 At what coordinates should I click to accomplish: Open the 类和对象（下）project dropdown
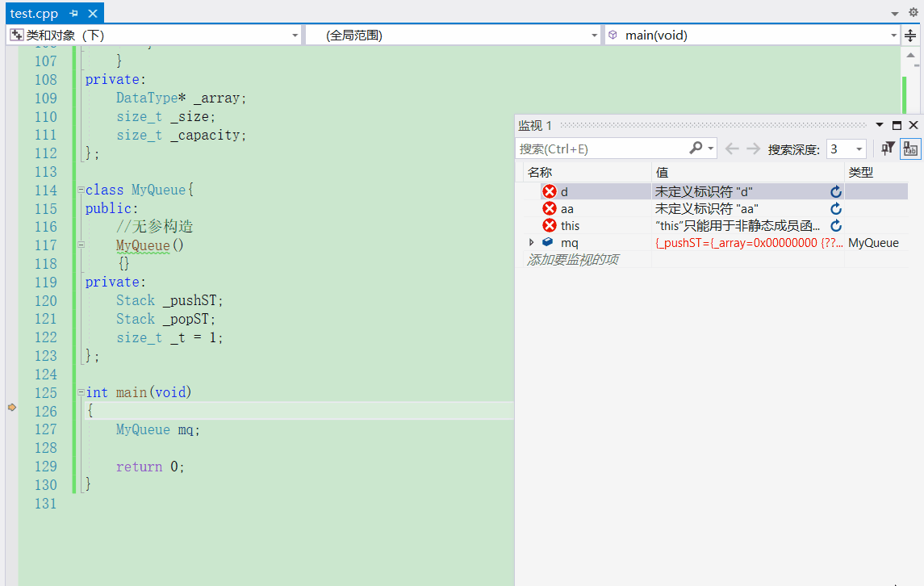click(x=295, y=36)
